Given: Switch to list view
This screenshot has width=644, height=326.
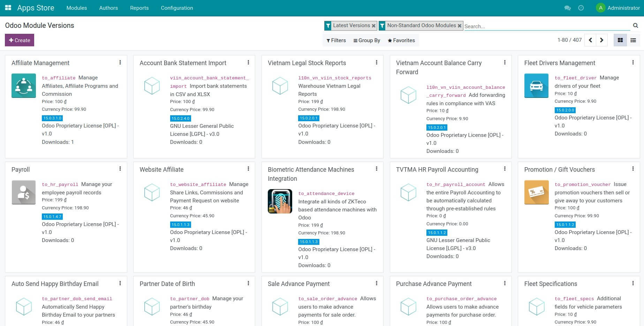Looking at the screenshot, I should (633, 40).
